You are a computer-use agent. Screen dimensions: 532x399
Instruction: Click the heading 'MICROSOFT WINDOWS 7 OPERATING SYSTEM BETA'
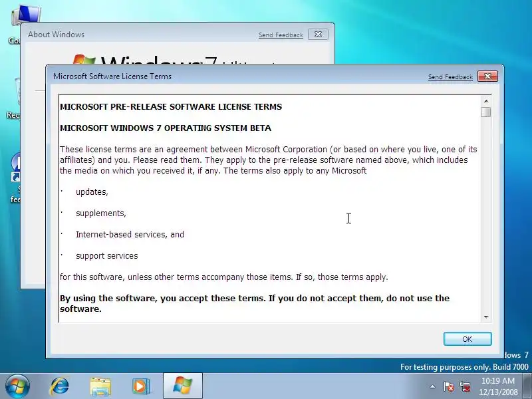point(166,128)
